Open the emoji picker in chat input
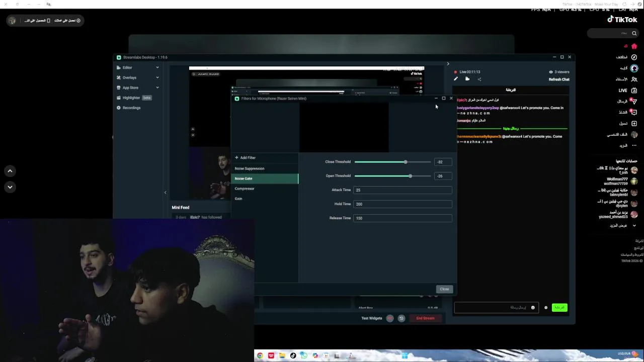 [533, 308]
